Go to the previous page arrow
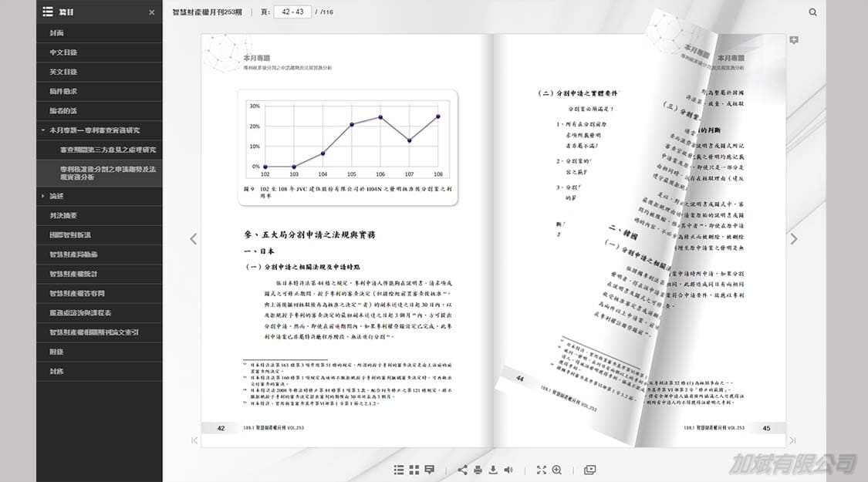The width and height of the screenshot is (868, 482). coord(193,239)
